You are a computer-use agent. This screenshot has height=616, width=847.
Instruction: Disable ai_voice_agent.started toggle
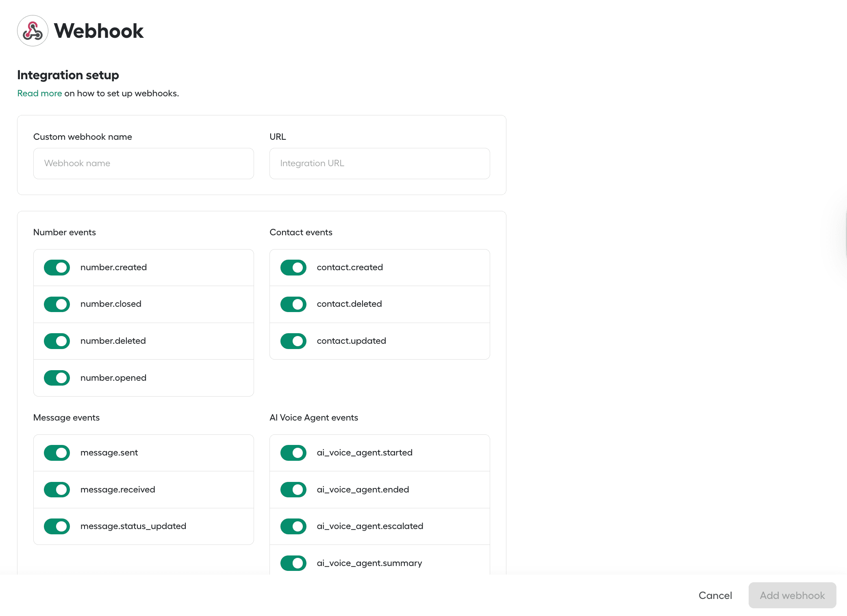pyautogui.click(x=293, y=453)
